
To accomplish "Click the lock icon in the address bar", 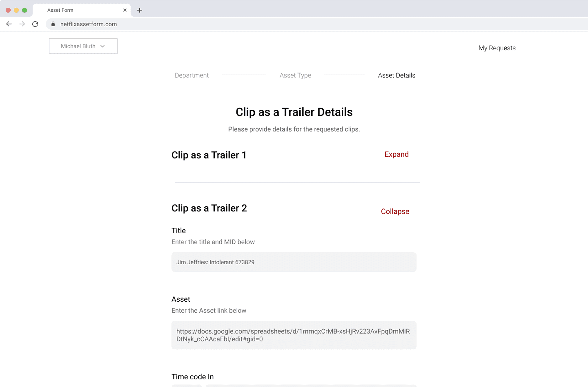I will [53, 24].
